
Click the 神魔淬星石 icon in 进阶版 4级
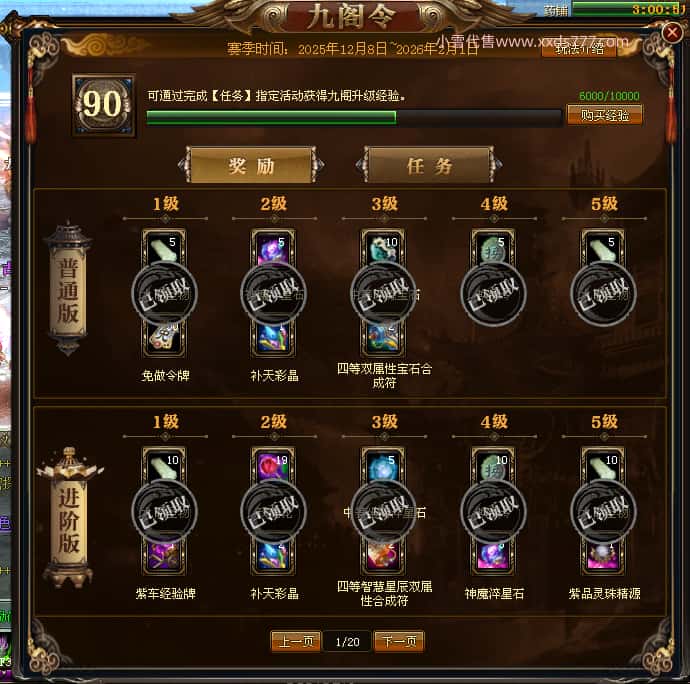click(493, 556)
